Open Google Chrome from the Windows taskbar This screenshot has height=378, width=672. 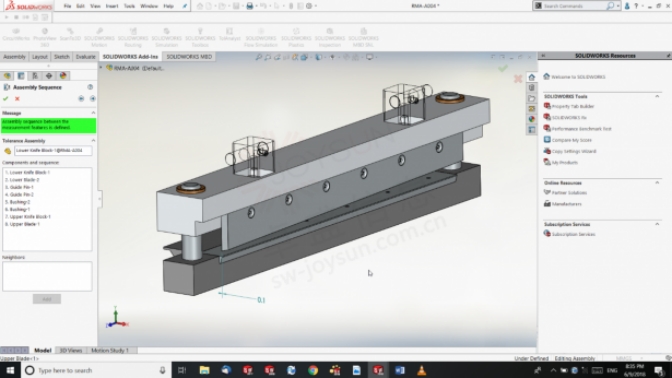[x=313, y=370]
